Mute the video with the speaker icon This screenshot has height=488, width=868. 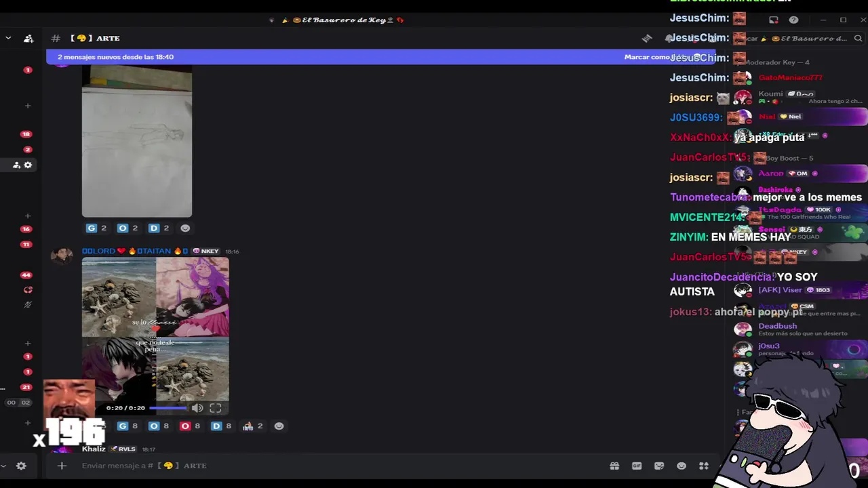point(197,408)
